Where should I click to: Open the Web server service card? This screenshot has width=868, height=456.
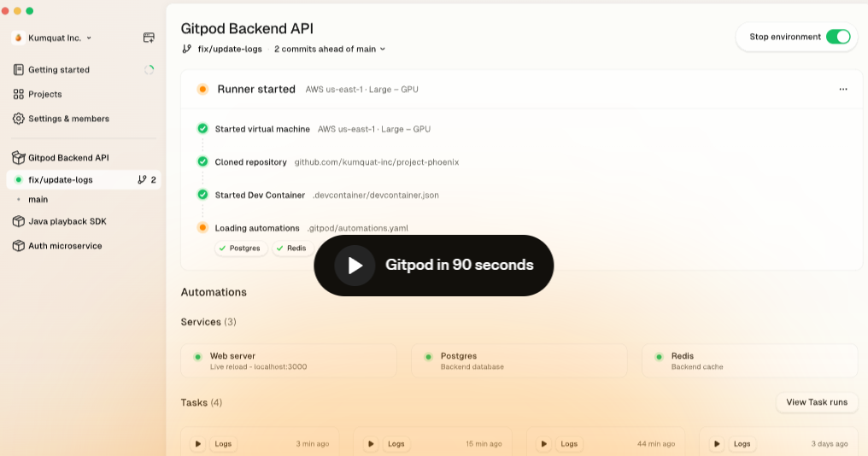click(x=289, y=361)
